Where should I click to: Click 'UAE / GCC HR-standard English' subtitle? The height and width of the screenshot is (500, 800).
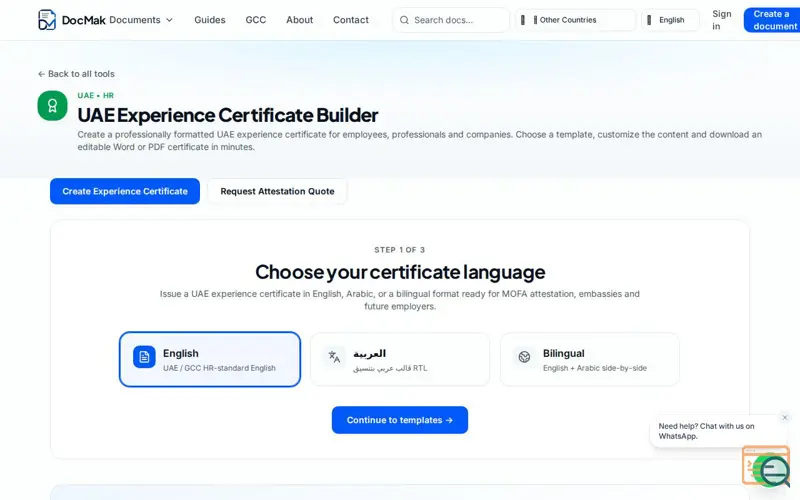(x=219, y=368)
